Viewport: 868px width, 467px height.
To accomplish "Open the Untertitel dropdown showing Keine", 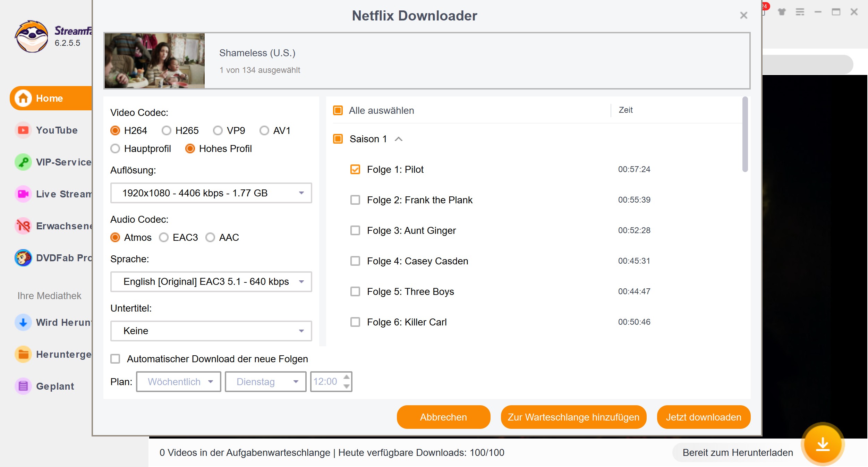I will 211,331.
